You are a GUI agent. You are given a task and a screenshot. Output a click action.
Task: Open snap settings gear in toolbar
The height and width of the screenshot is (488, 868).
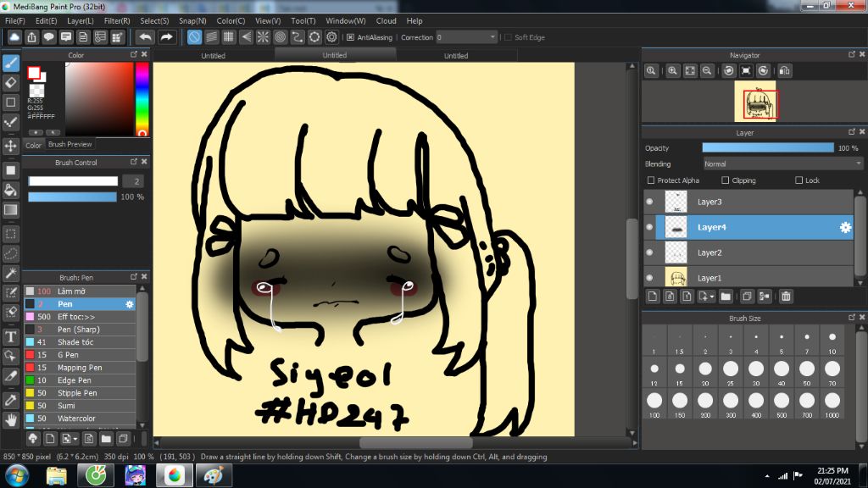point(331,37)
